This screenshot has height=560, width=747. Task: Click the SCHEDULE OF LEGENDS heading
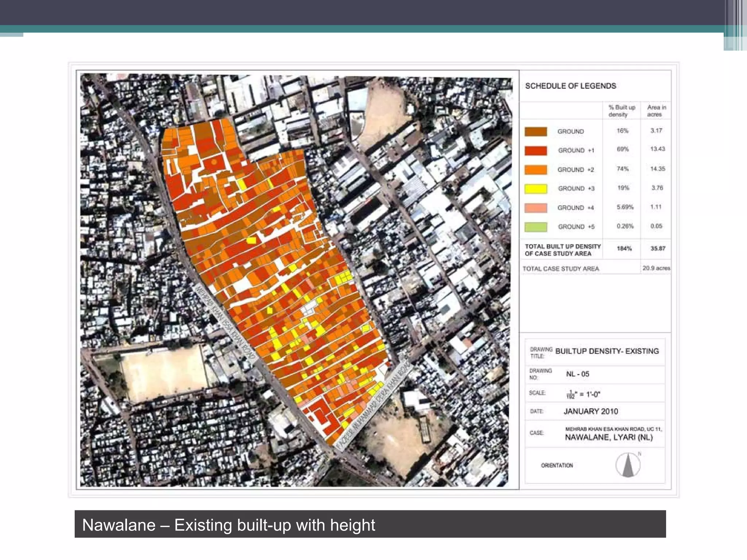[570, 86]
